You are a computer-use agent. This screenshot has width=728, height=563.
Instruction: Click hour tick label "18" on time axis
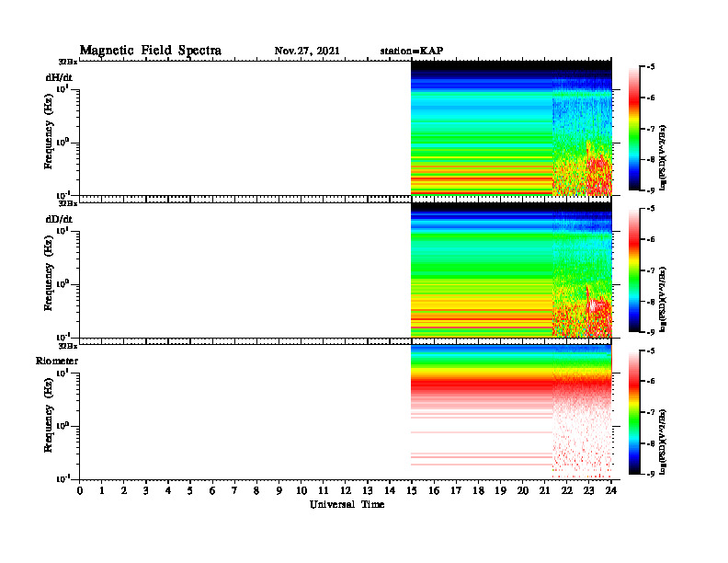478,491
